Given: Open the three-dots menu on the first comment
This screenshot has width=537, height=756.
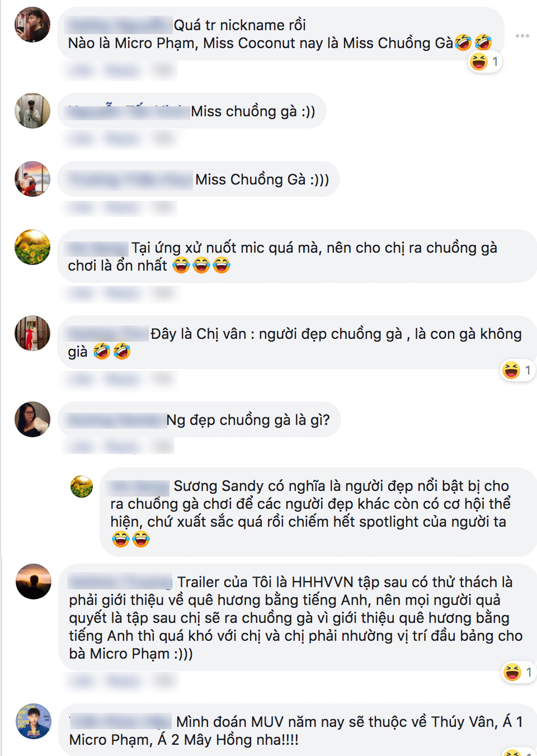Looking at the screenshot, I should 522,36.
